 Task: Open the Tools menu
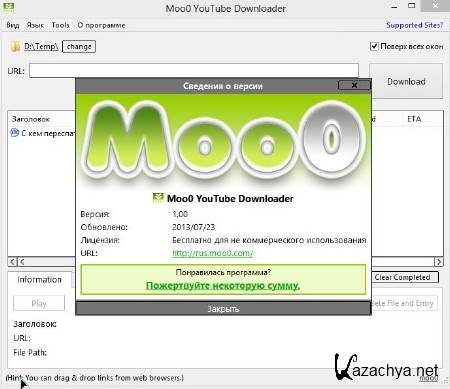click(x=60, y=25)
